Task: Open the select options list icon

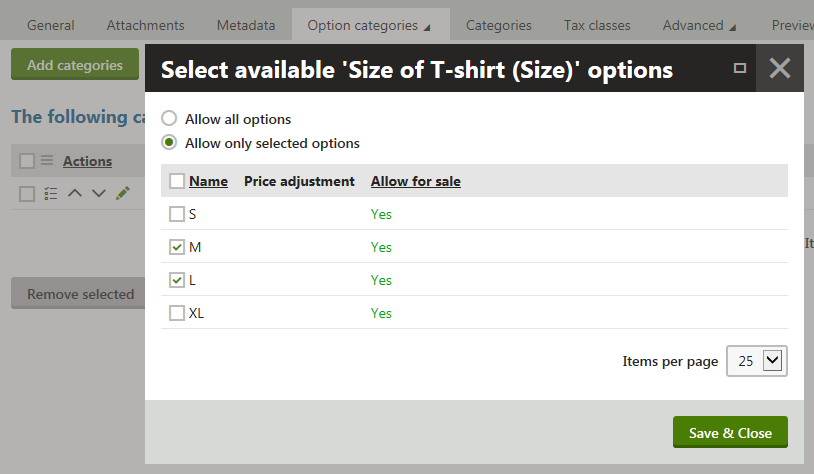Action: [51, 194]
